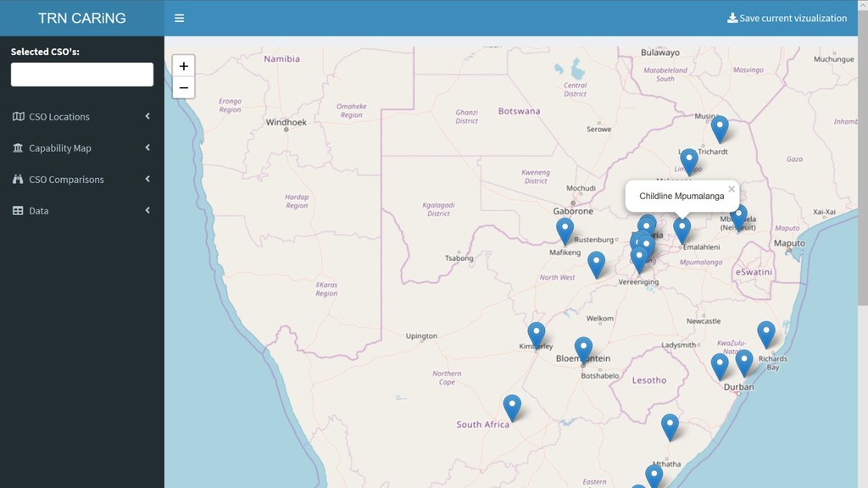This screenshot has width=868, height=488.
Task: Select the marker directly above Durban
Action: tap(744, 363)
